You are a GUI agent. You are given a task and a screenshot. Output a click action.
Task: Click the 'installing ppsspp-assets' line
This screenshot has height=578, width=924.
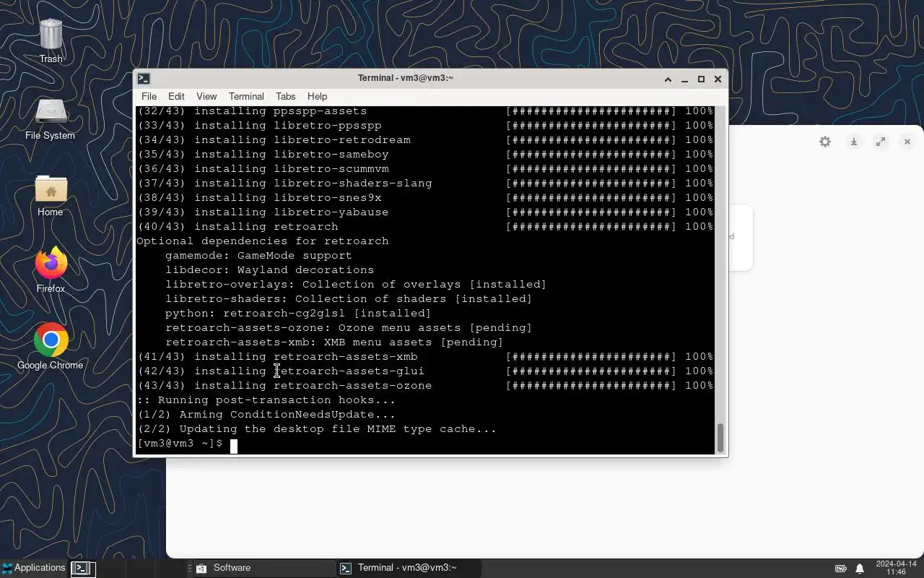(425, 111)
